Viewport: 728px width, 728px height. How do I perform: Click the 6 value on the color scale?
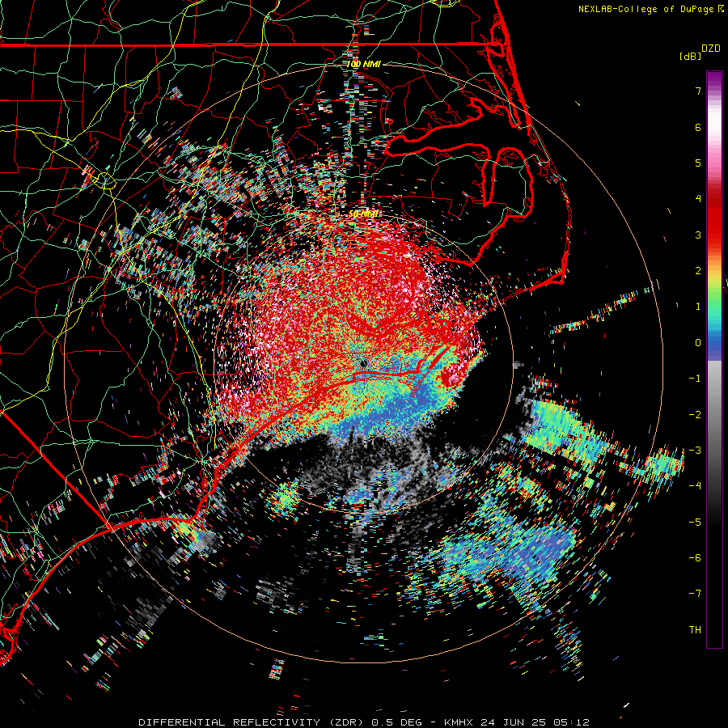pyautogui.click(x=698, y=127)
